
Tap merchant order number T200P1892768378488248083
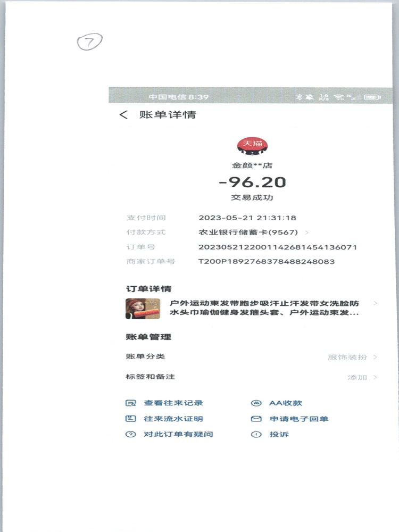[267, 262]
